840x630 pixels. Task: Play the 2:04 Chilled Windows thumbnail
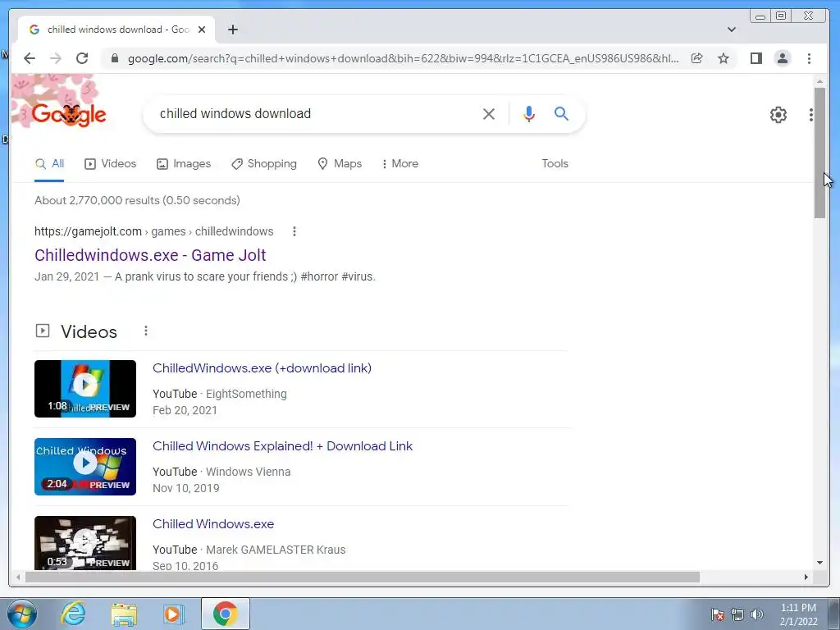[85, 467]
